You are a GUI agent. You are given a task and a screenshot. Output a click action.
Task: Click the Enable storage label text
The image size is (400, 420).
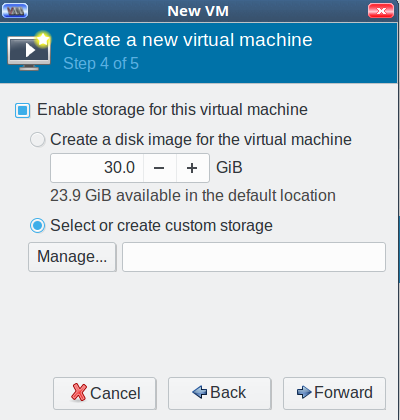click(x=172, y=110)
